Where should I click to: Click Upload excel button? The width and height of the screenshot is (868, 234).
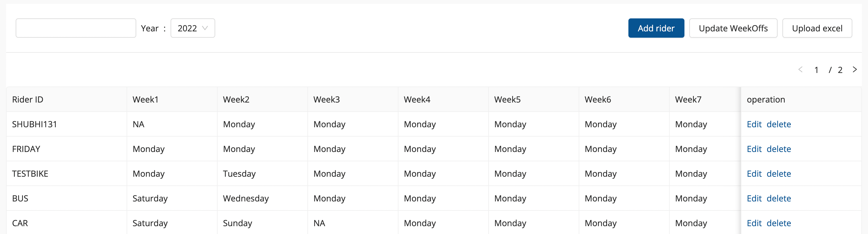(817, 28)
